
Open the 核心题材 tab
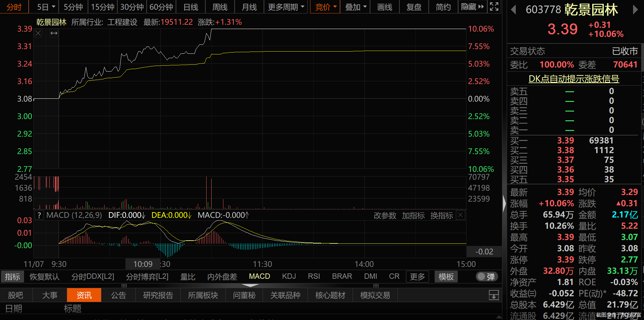(330, 295)
